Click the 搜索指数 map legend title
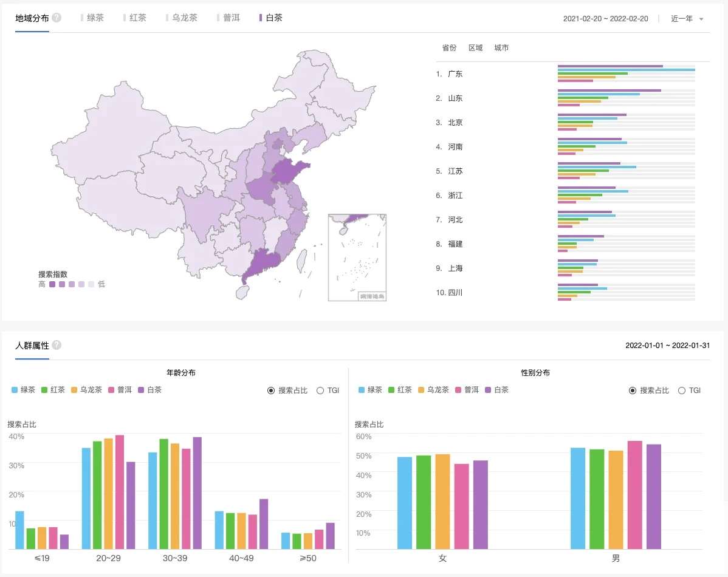This screenshot has height=577, width=728. [53, 275]
